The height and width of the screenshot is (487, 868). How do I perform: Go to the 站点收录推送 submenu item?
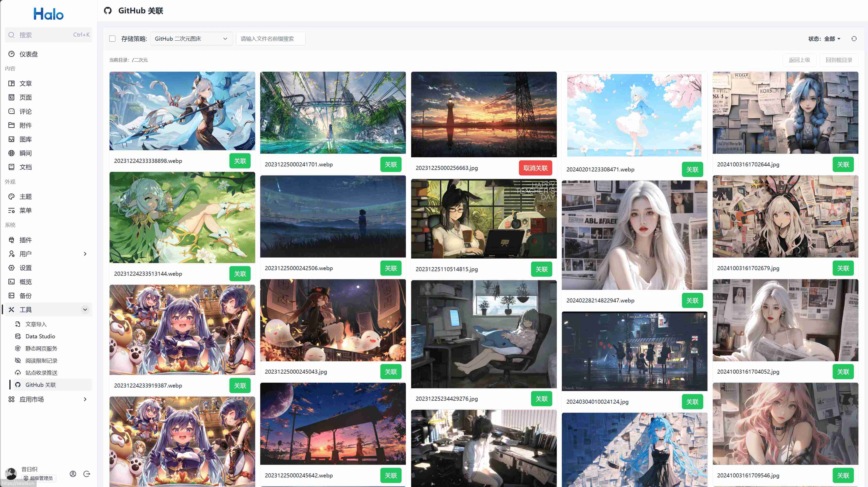(41, 373)
